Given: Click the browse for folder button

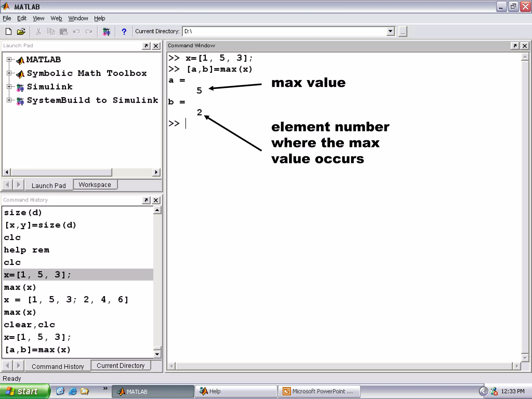Looking at the screenshot, I should tap(402, 31).
